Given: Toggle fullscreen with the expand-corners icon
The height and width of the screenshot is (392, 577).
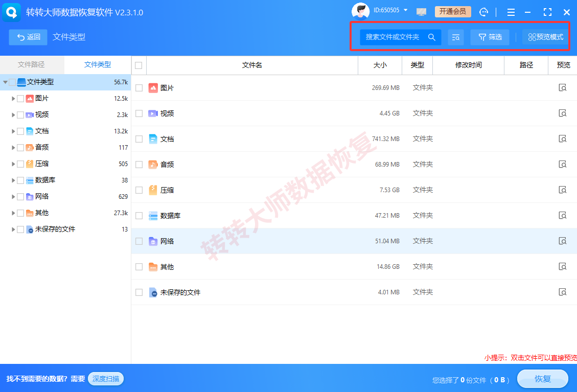Looking at the screenshot, I should point(547,12).
